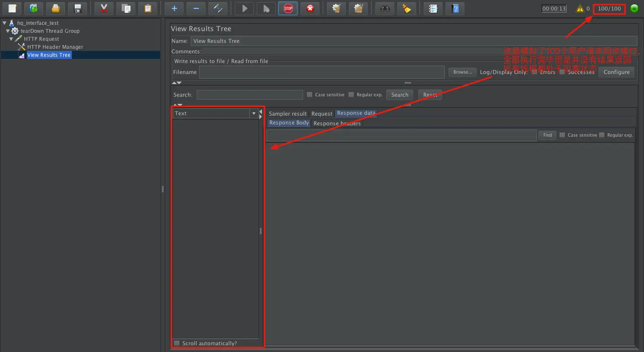The image size is (644, 352).
Task: Open the function helper dialog
Action: point(433,8)
